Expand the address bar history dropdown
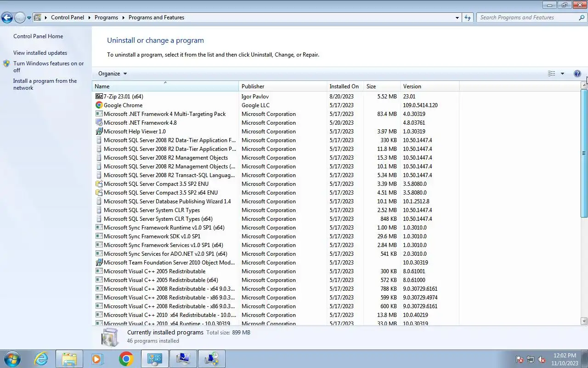Screen dimensions: 588x368 [x=457, y=17]
